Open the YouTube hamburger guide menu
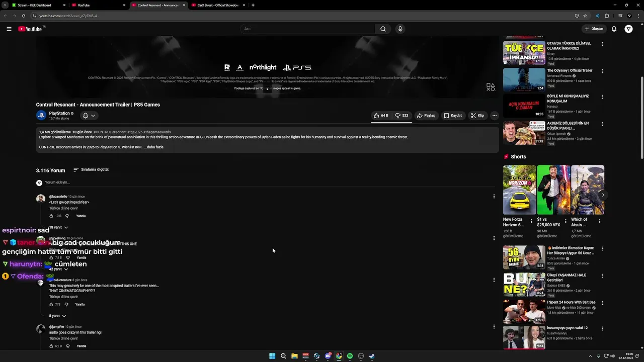 pos(9,29)
